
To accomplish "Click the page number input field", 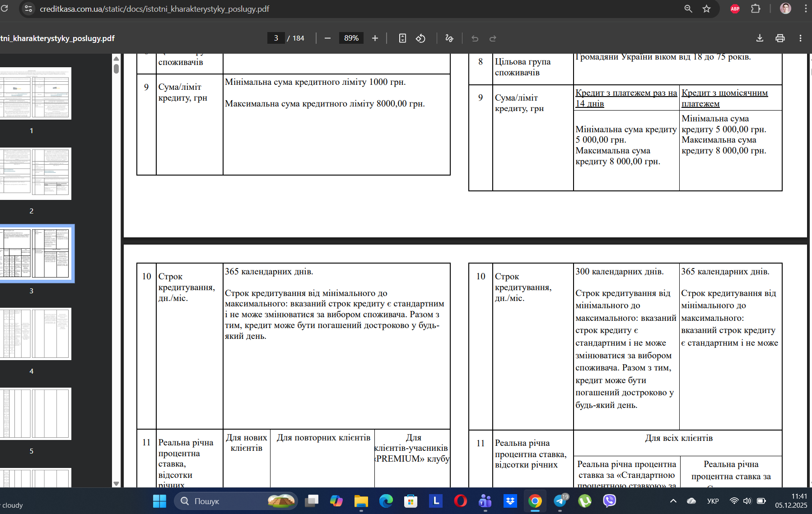I will (276, 38).
